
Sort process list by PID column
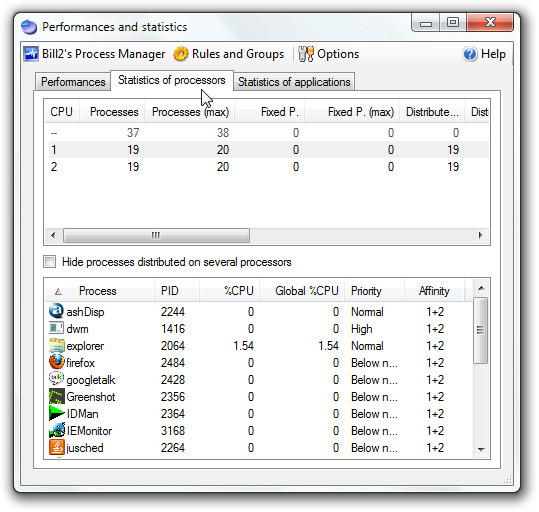coord(177,291)
